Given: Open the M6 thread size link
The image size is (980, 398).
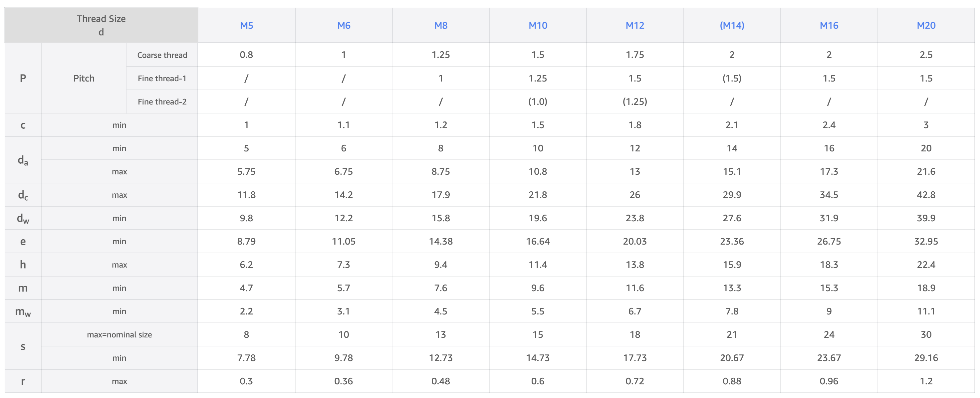Looking at the screenshot, I should (x=344, y=26).
